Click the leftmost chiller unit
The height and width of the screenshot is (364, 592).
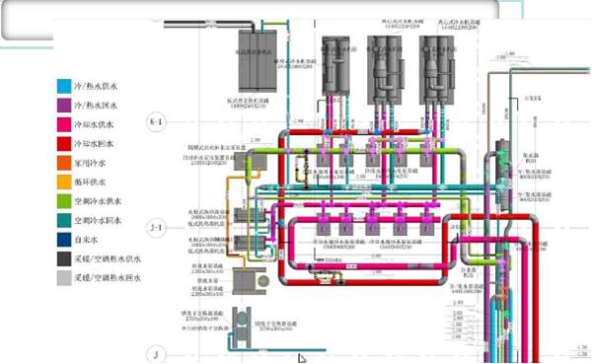tap(335, 66)
